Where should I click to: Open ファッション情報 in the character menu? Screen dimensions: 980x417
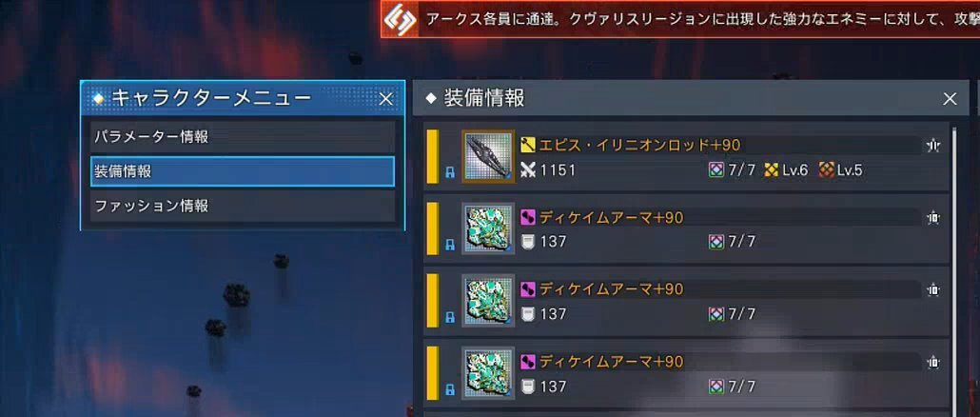243,206
